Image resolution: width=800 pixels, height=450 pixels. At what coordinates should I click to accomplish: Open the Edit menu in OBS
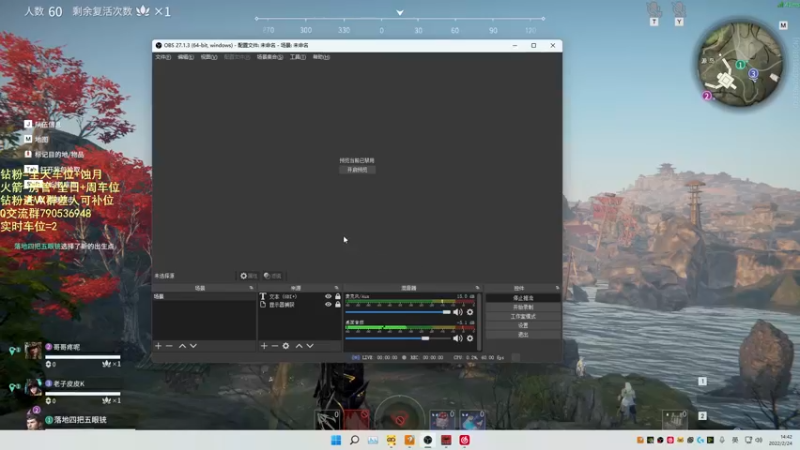(185, 57)
